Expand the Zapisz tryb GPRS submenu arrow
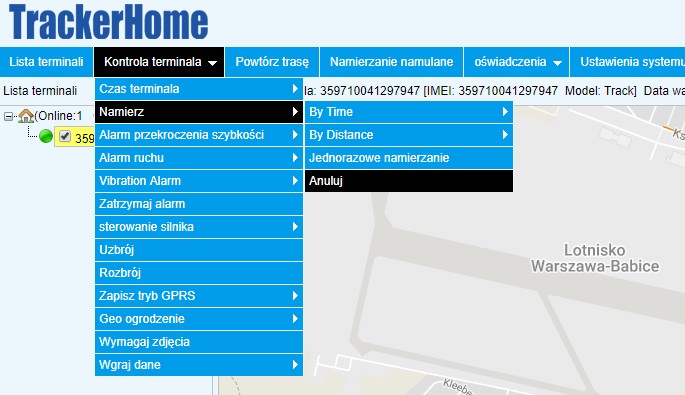 (295, 296)
